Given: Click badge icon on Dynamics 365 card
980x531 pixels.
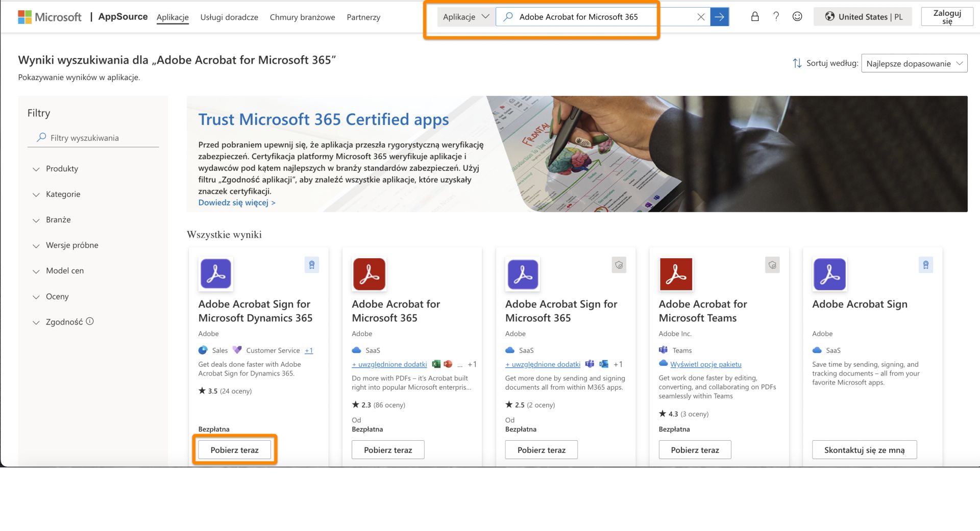Looking at the screenshot, I should click(312, 265).
